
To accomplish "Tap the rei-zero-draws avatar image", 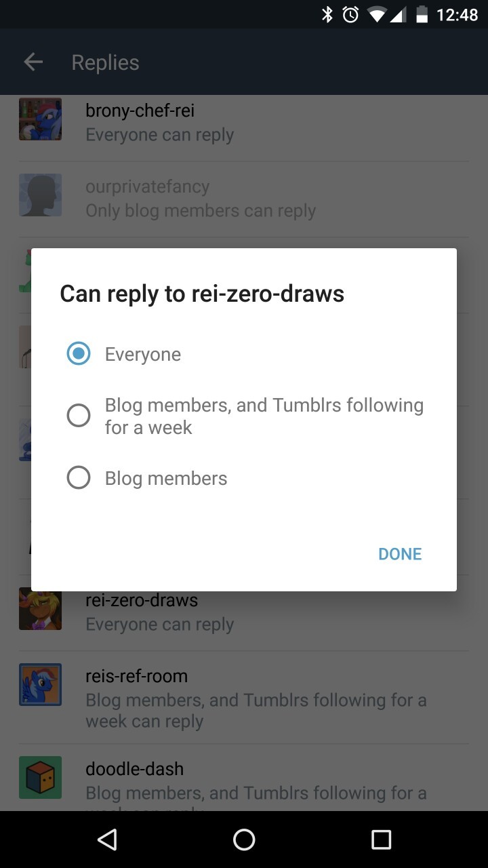I will [40, 609].
